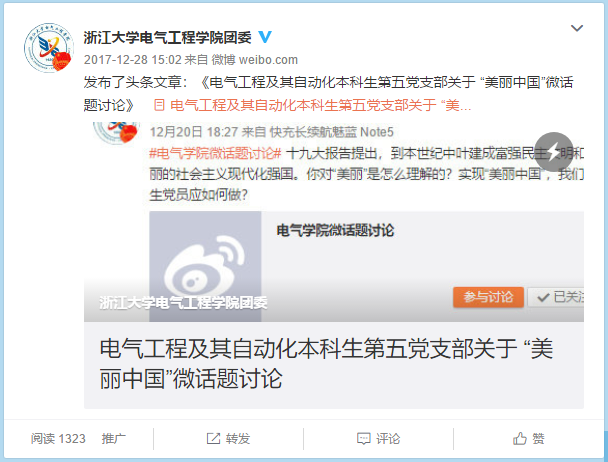Image resolution: width=608 pixels, height=462 pixels.
Task: Open the post timestamp 2017-12-28 15:02
Action: pyautogui.click(x=133, y=60)
